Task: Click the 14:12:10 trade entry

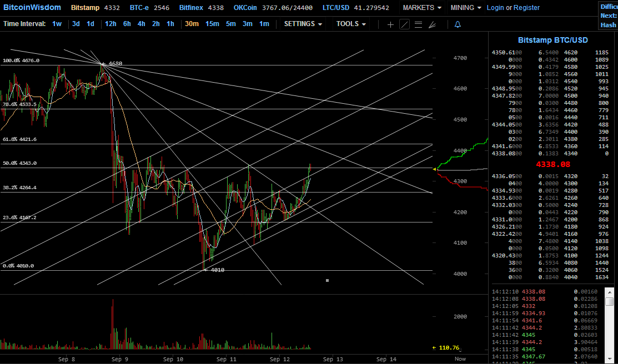Action: pyautogui.click(x=545, y=292)
